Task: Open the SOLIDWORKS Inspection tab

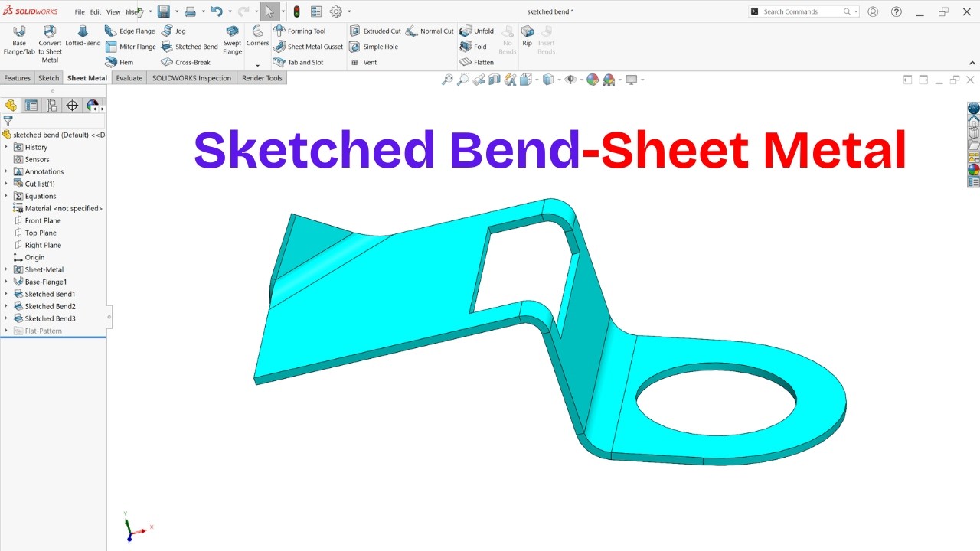Action: [x=191, y=78]
